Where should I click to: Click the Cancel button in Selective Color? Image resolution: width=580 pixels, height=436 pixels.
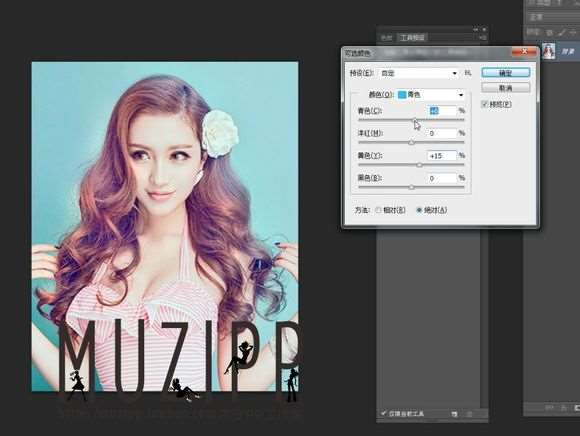tap(506, 88)
